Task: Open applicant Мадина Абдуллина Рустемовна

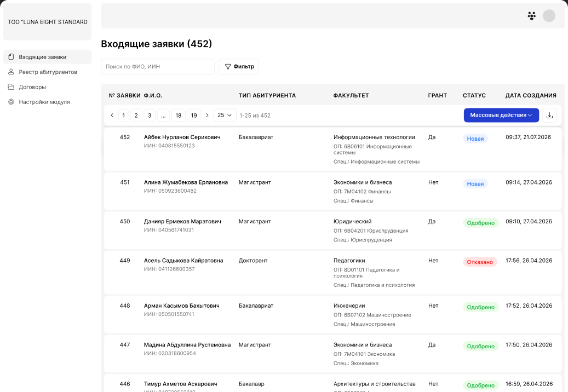Action: point(187,345)
